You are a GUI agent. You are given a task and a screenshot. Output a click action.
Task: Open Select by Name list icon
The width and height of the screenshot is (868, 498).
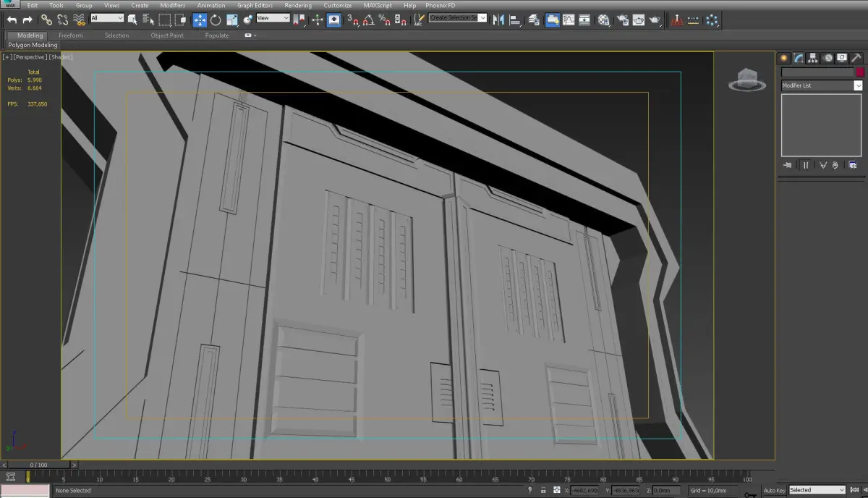tap(148, 20)
